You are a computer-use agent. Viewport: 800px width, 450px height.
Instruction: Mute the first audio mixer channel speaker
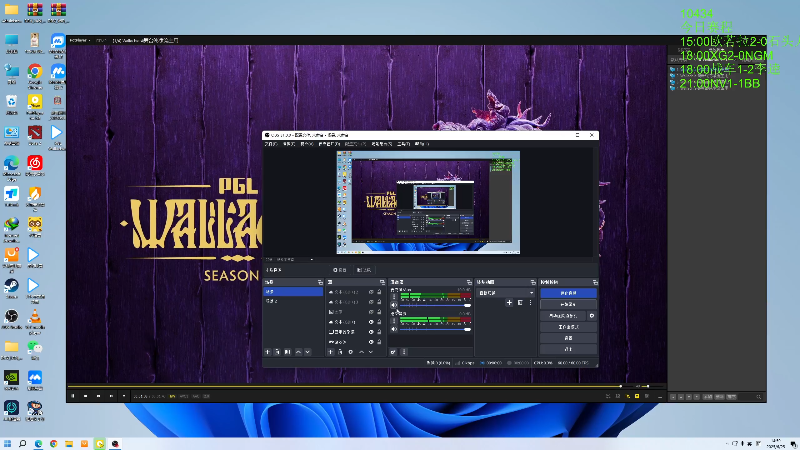click(x=393, y=305)
